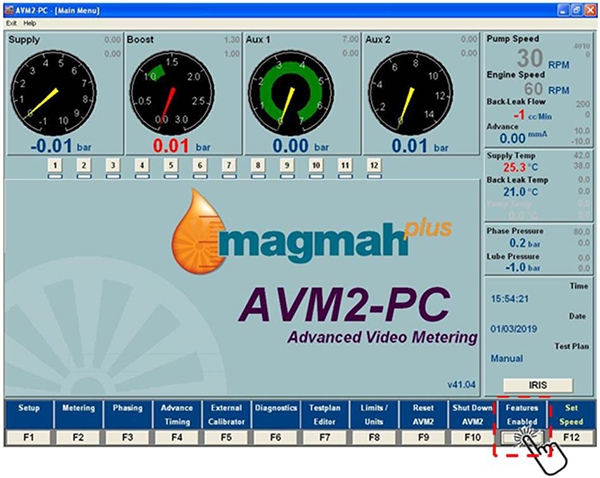The image size is (600, 478).
Task: Click the AVM2-PC title bar app icon
Action: pyautogui.click(x=9, y=10)
